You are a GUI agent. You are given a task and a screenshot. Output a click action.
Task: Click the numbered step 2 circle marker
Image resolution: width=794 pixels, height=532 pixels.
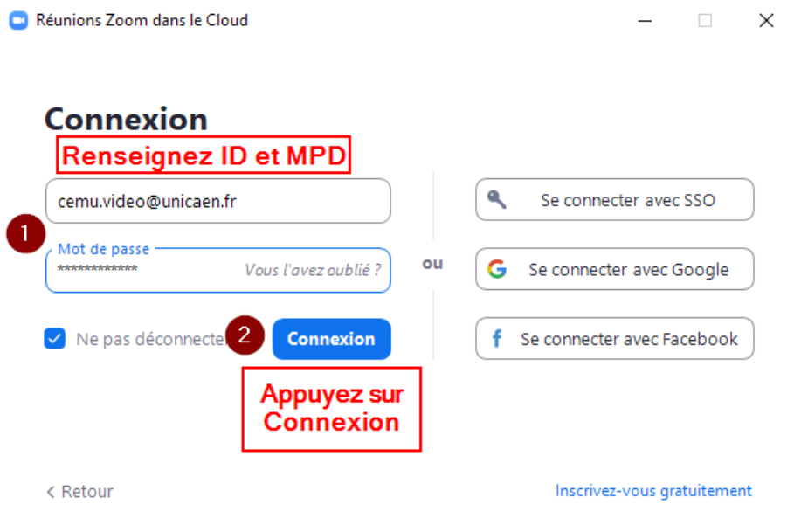pyautogui.click(x=245, y=335)
